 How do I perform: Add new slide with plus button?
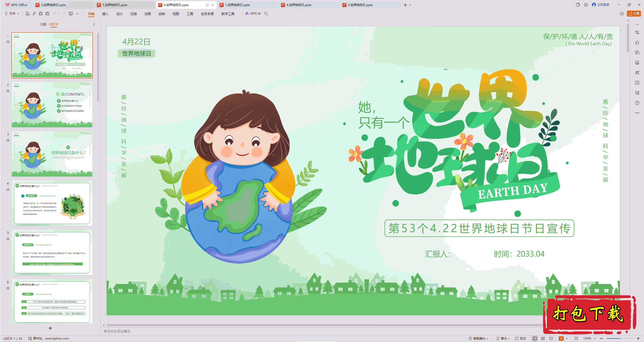click(50, 328)
